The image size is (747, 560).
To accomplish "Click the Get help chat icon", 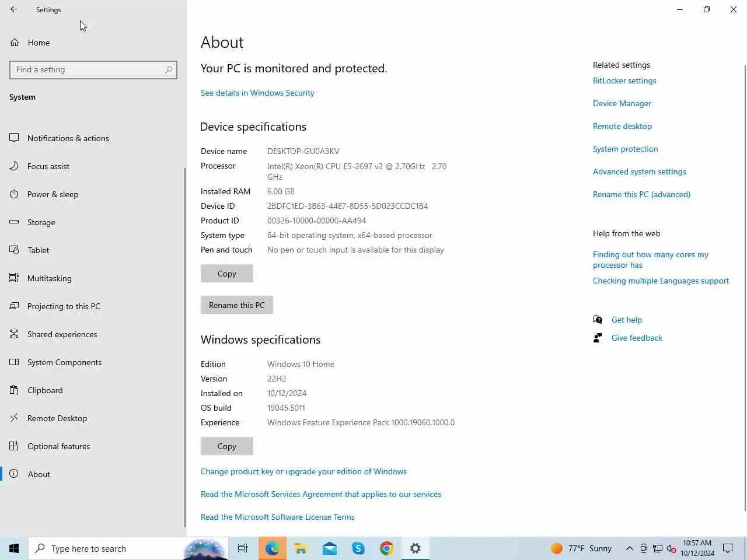I will [598, 320].
